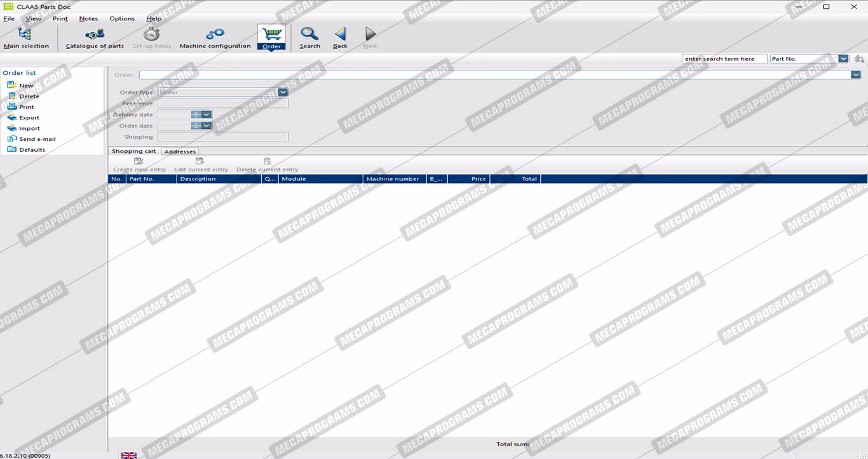Viewport: 868px width, 459px height.
Task: Click the Description column header
Action: click(x=219, y=179)
